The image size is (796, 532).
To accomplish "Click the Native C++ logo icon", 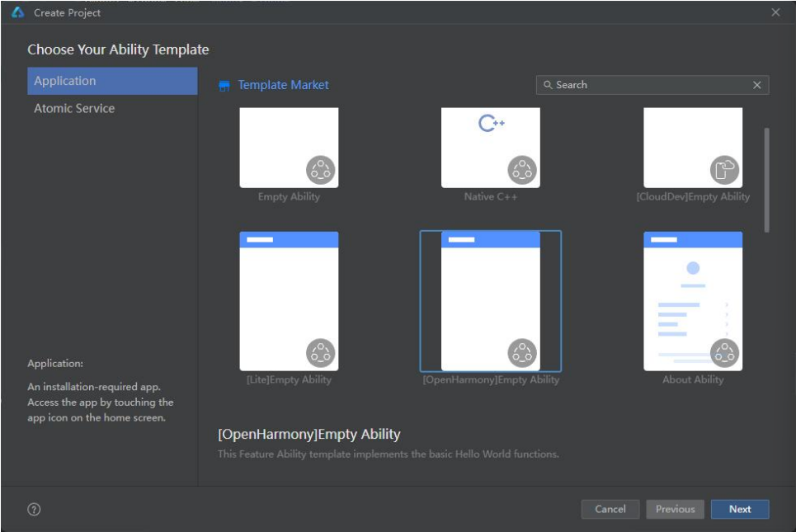I will [x=491, y=123].
